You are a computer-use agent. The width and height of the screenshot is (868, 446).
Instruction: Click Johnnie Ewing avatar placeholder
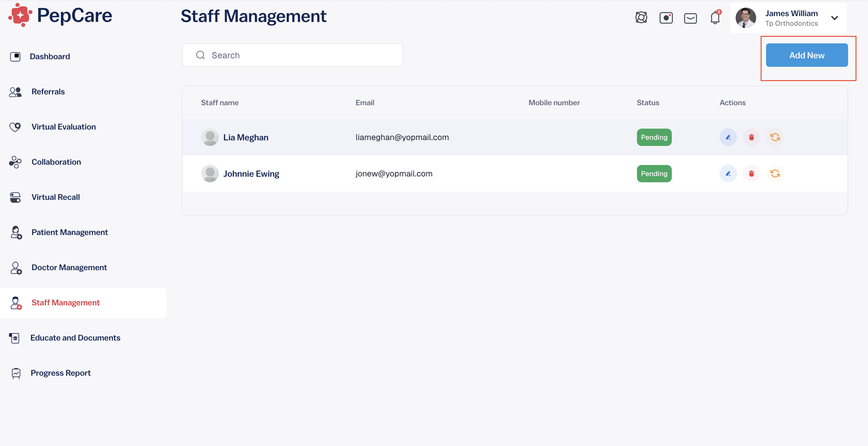(x=210, y=173)
